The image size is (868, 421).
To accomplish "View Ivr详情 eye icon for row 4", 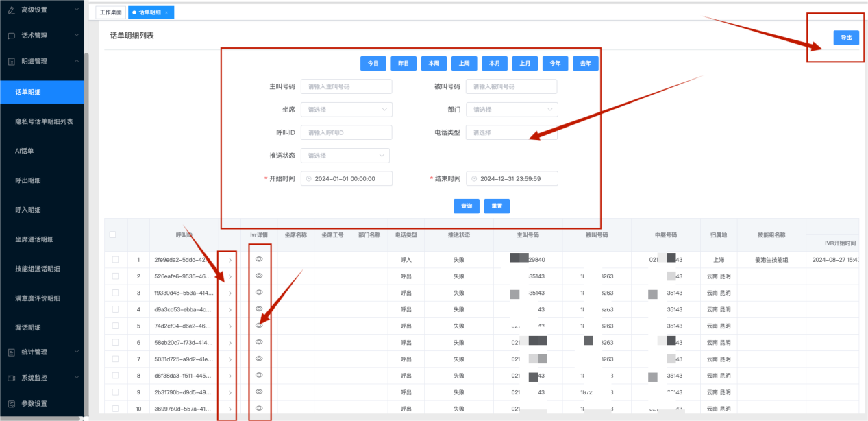I will pos(259,309).
